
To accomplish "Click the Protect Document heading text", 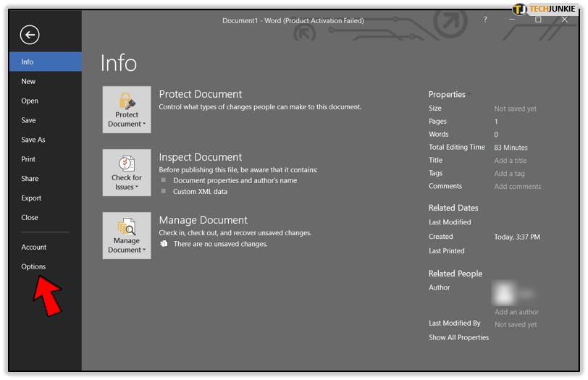I will (x=201, y=94).
